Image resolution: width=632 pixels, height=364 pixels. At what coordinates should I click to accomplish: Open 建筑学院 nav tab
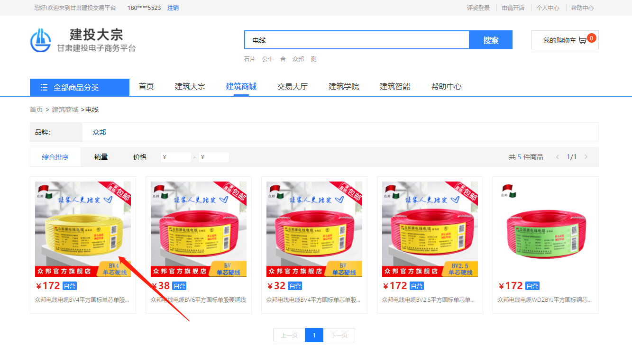(344, 86)
